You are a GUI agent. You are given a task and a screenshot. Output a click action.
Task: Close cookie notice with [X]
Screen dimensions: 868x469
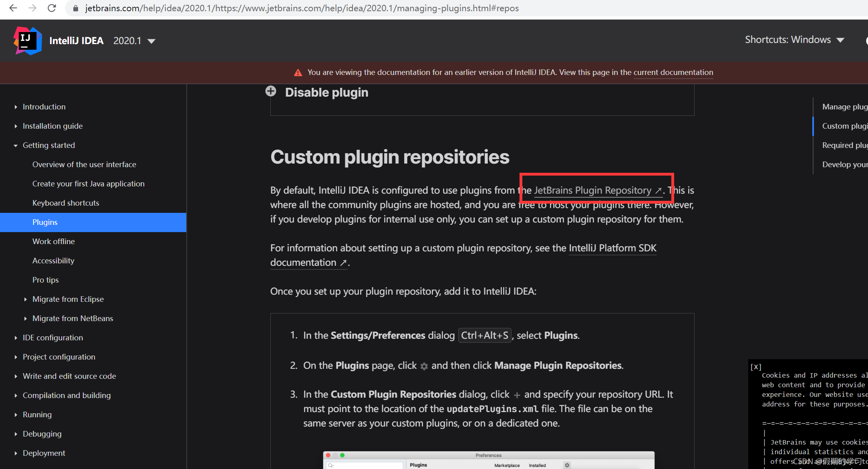click(756, 367)
